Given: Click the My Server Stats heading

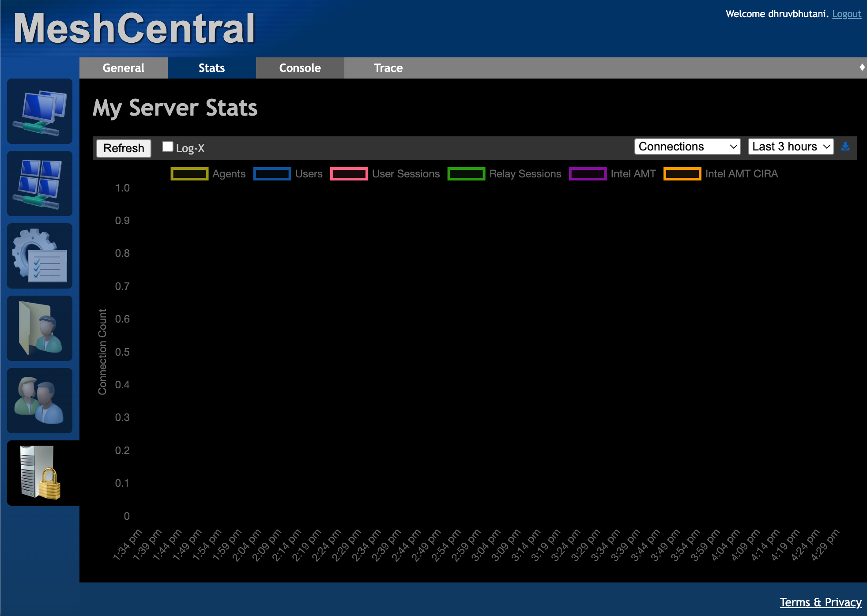Looking at the screenshot, I should pyautogui.click(x=175, y=108).
